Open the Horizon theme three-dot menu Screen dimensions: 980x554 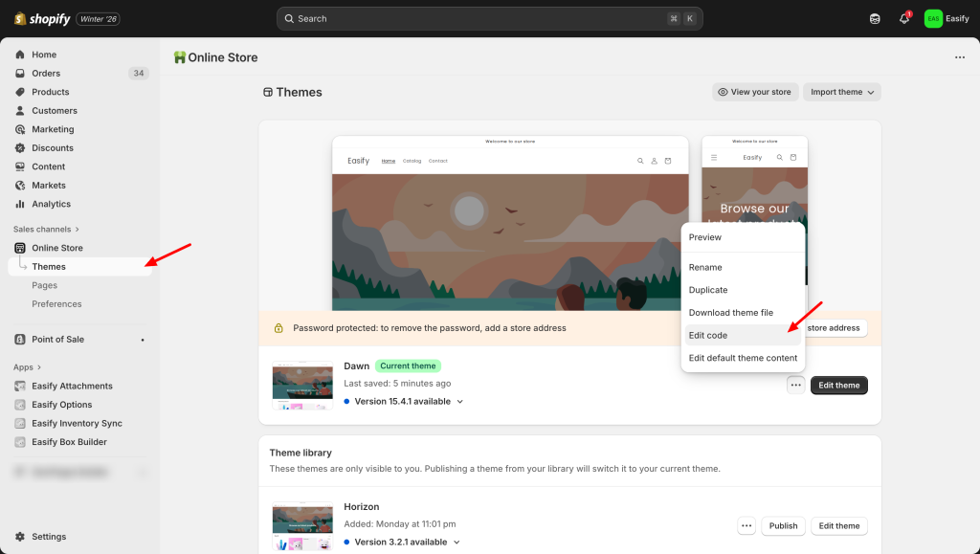tap(746, 526)
